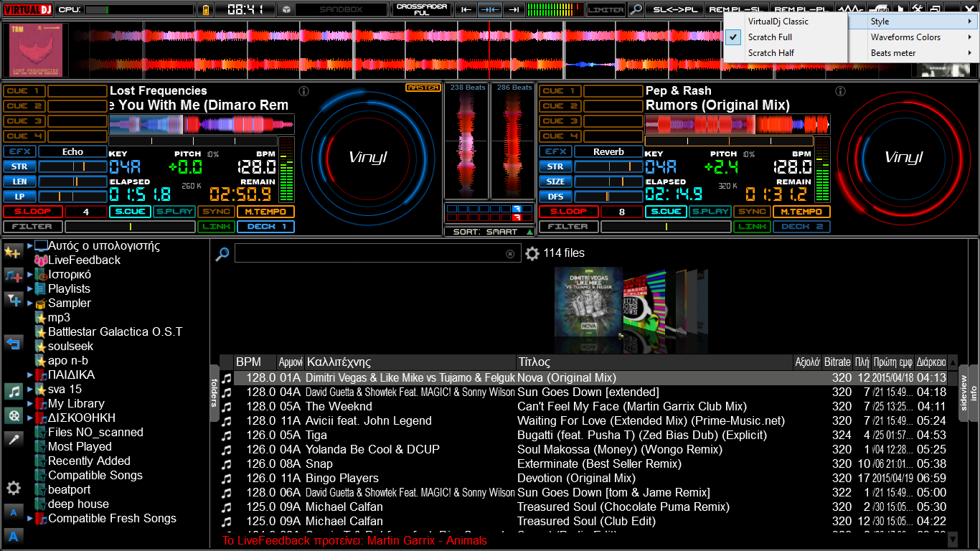Click the music note icon beside Nova track

(x=226, y=378)
